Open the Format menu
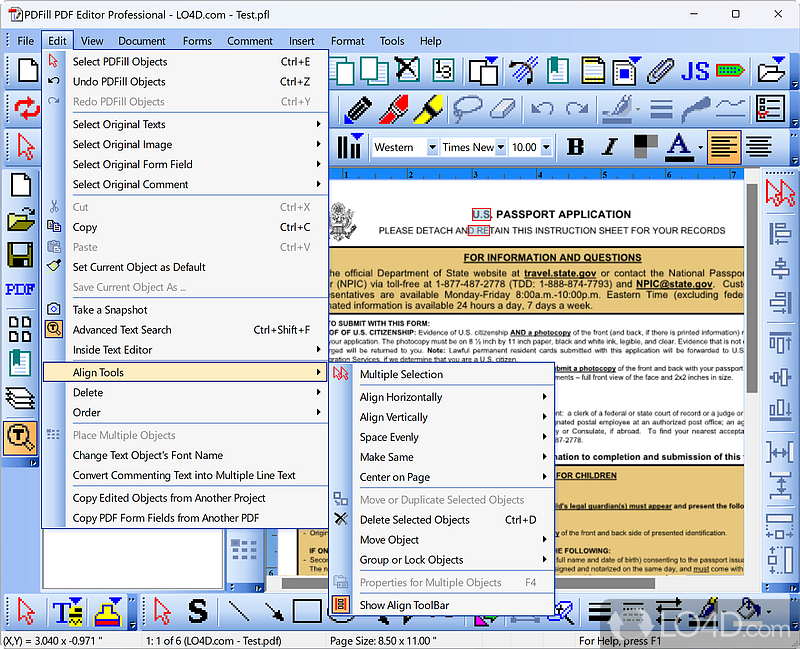This screenshot has height=649, width=800. click(x=347, y=41)
